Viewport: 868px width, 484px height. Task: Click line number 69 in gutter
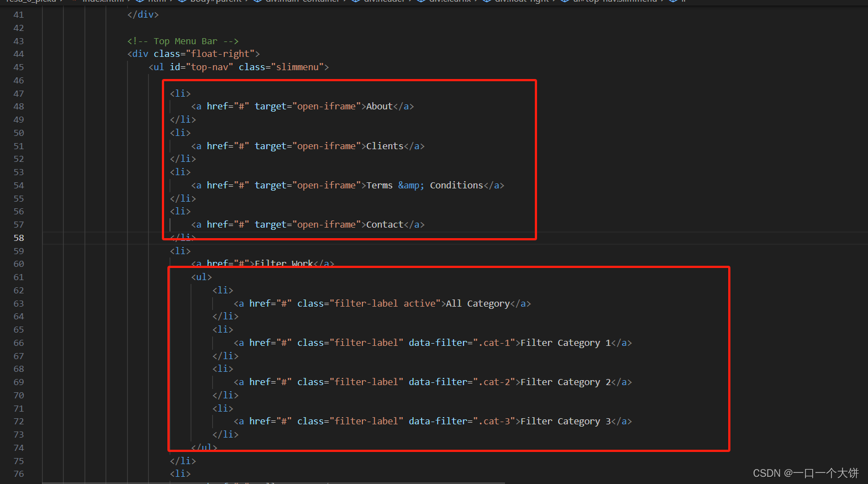[19, 382]
